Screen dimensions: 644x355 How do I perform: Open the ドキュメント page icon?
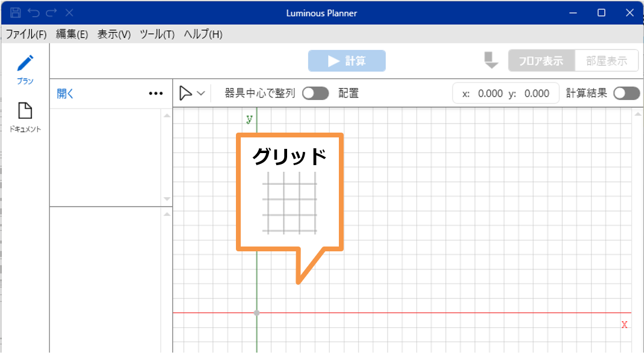coord(25,111)
